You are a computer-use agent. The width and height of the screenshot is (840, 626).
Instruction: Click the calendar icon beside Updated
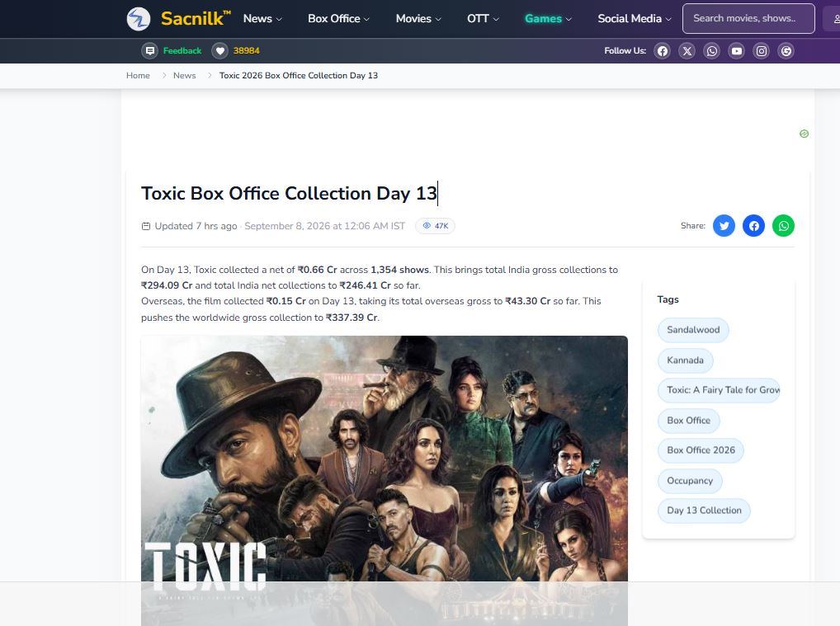click(x=146, y=226)
